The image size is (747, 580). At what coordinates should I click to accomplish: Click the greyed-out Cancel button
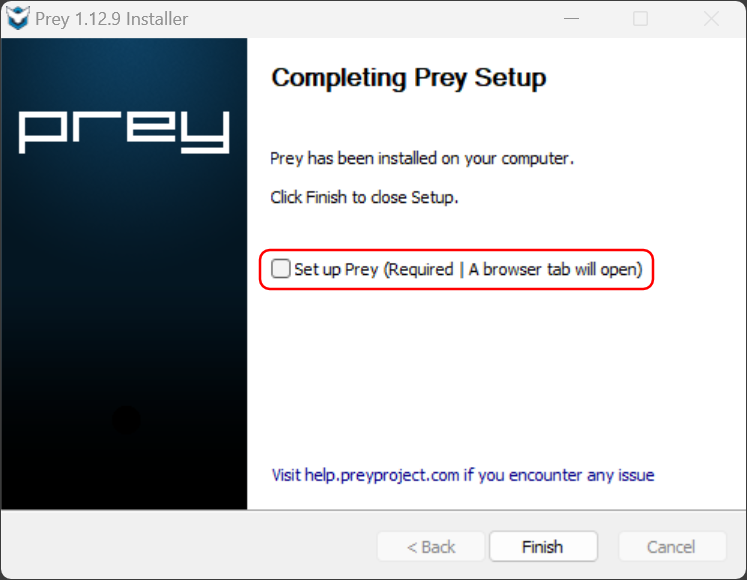[x=671, y=547]
